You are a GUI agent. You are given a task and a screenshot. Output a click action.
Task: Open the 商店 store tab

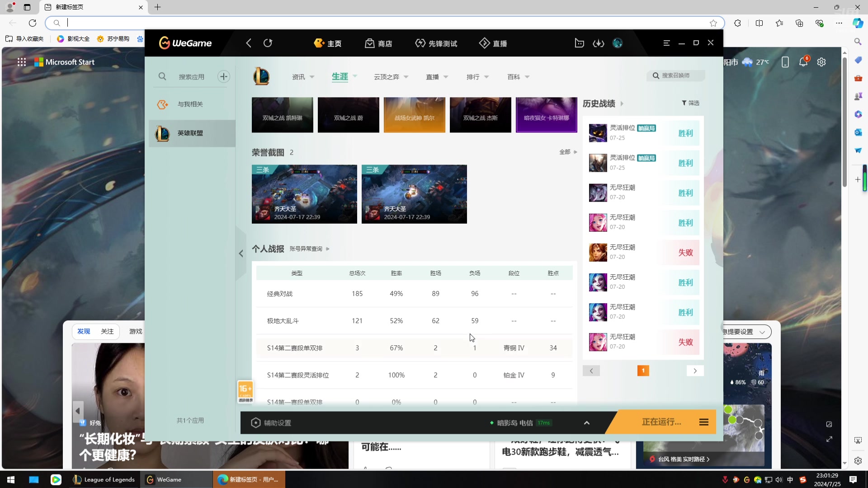[x=378, y=43]
